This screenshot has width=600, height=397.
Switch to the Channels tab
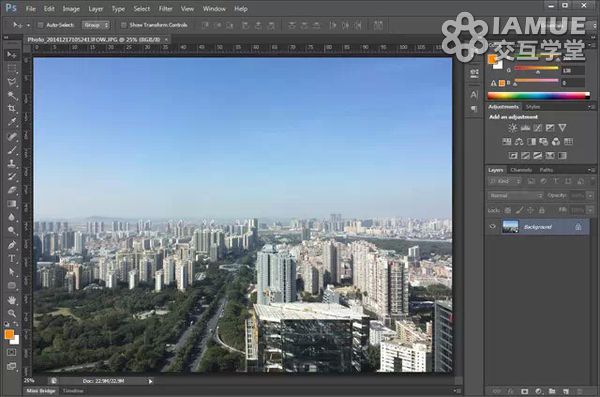pos(521,170)
